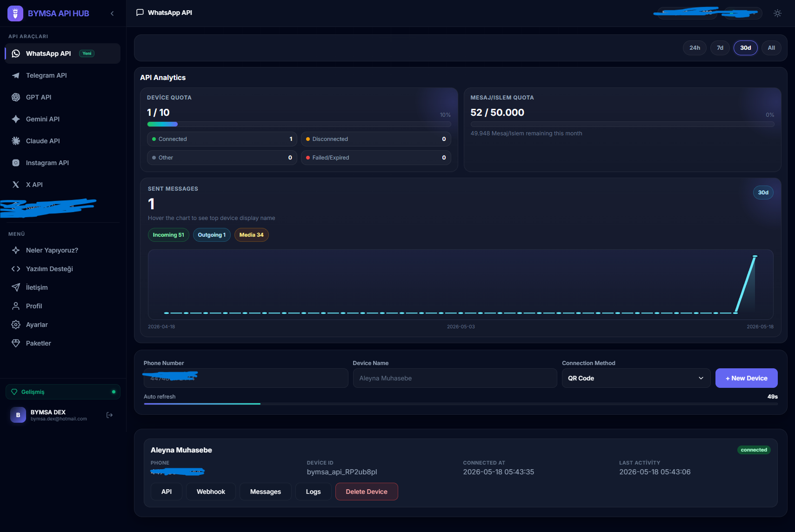Open the İletişim page
795x532 pixels.
tap(63, 287)
